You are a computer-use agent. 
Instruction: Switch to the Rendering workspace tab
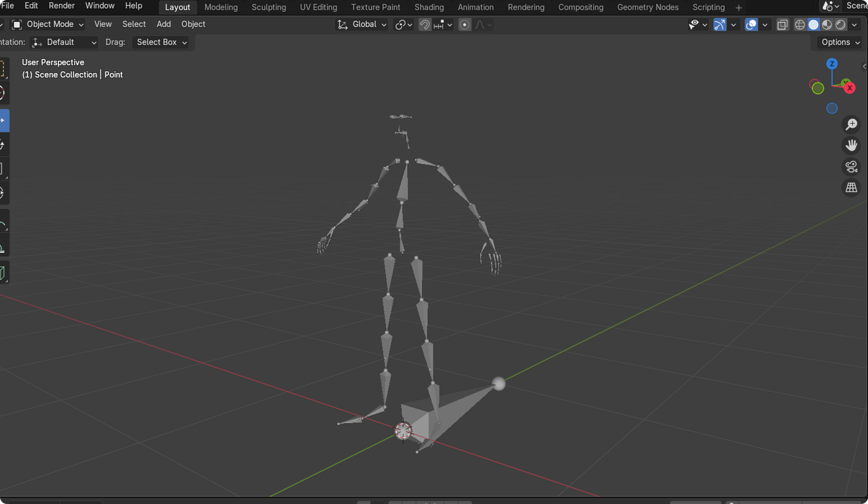[526, 8]
